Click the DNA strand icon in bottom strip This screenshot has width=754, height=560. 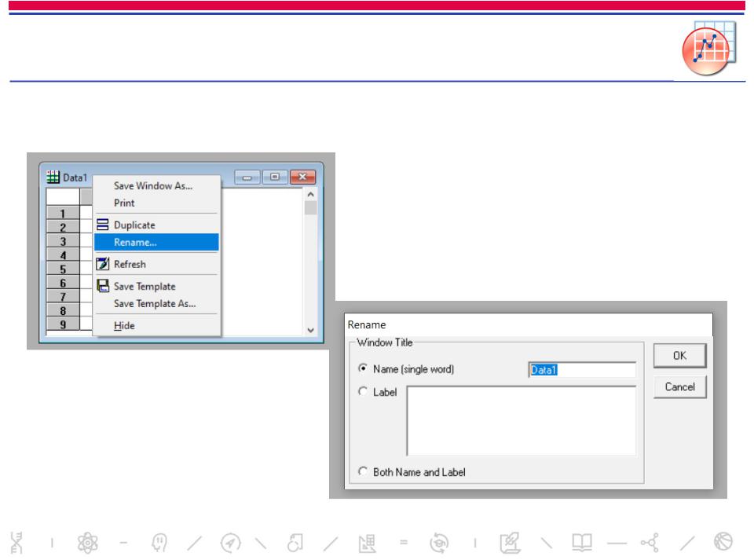[x=16, y=543]
